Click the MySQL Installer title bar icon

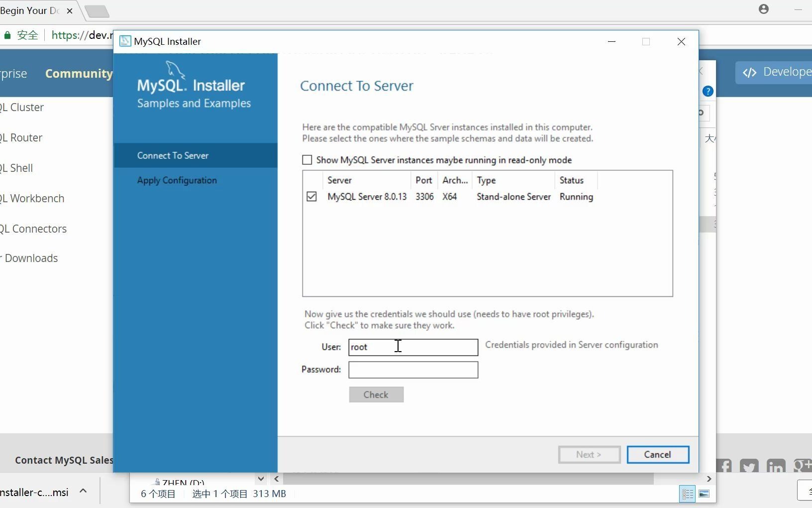coord(125,41)
